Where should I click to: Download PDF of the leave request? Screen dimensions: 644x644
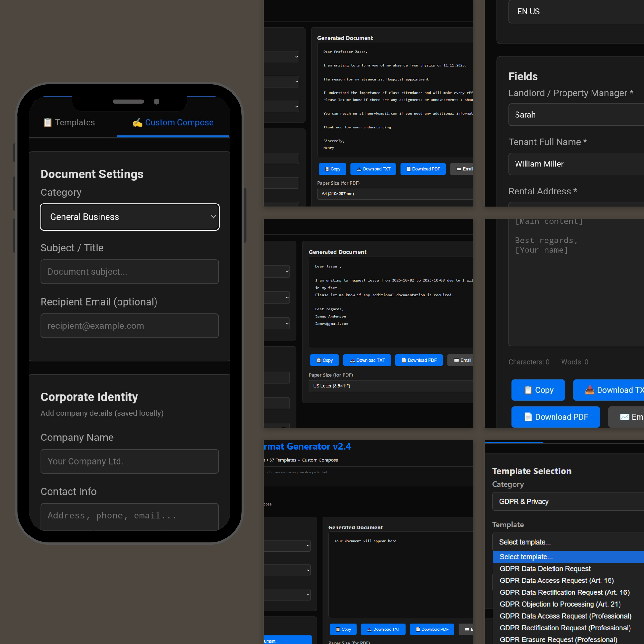[419, 360]
